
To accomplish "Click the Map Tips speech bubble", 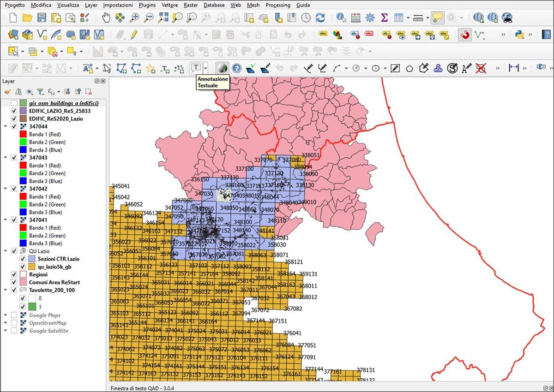I will tap(438, 18).
